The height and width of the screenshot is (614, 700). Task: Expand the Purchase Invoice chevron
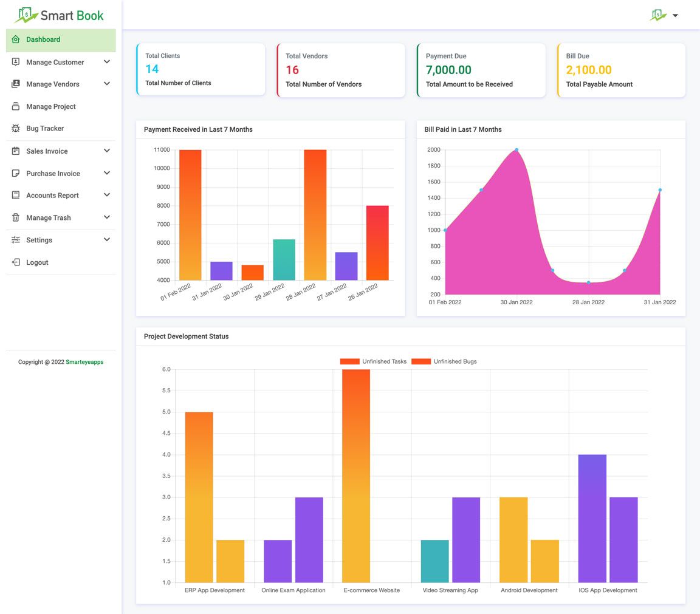pos(107,173)
